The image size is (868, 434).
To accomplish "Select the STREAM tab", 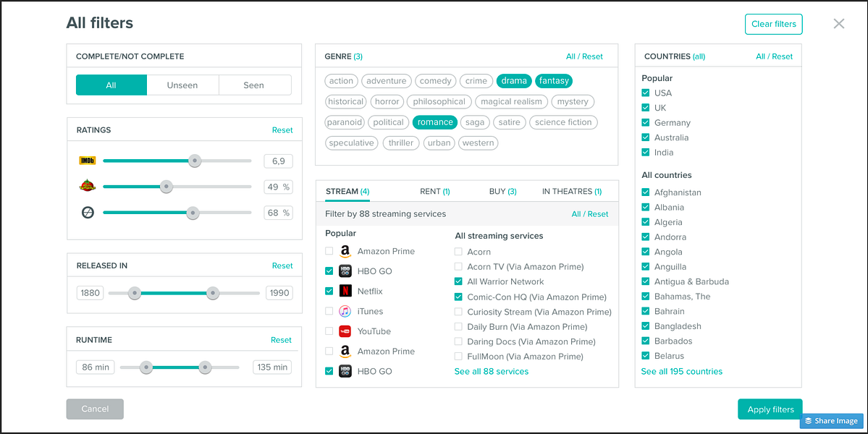I will tap(347, 191).
